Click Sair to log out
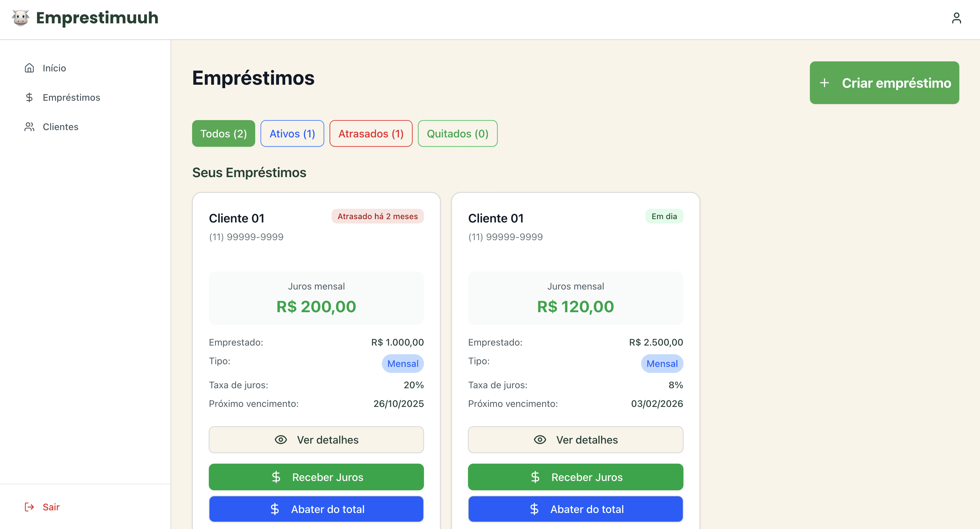Image resolution: width=980 pixels, height=529 pixels. click(51, 507)
